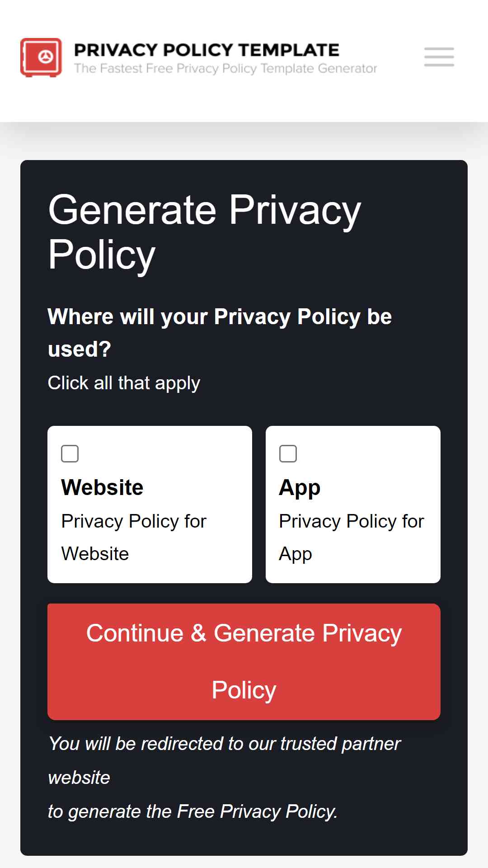Click the "Where will your Privacy Policy be used?" question
The image size is (488, 868).
[x=220, y=333]
